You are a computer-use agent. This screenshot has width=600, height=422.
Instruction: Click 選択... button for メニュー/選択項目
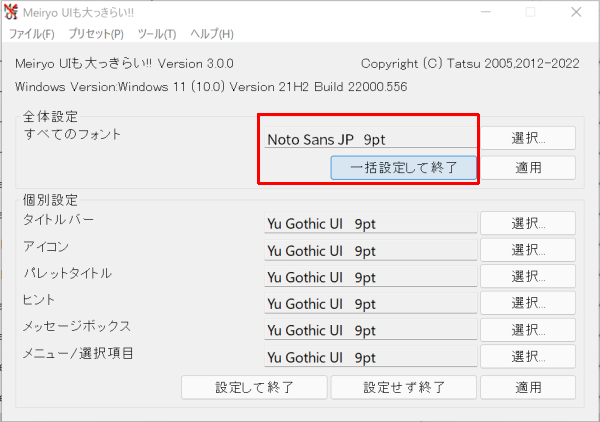click(528, 357)
